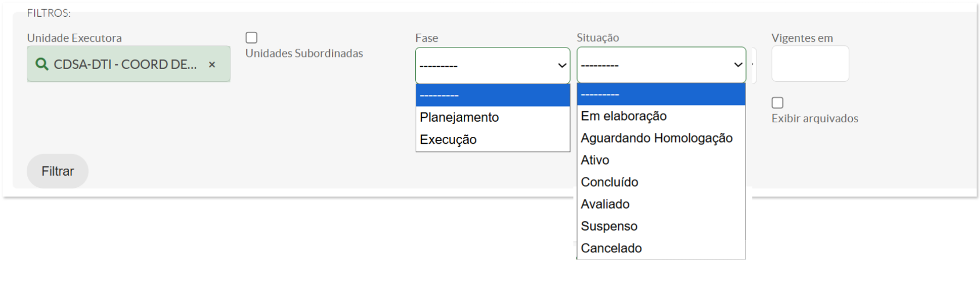Pick Avaliado from the Situação list
This screenshot has width=980, height=294.
pos(605,204)
